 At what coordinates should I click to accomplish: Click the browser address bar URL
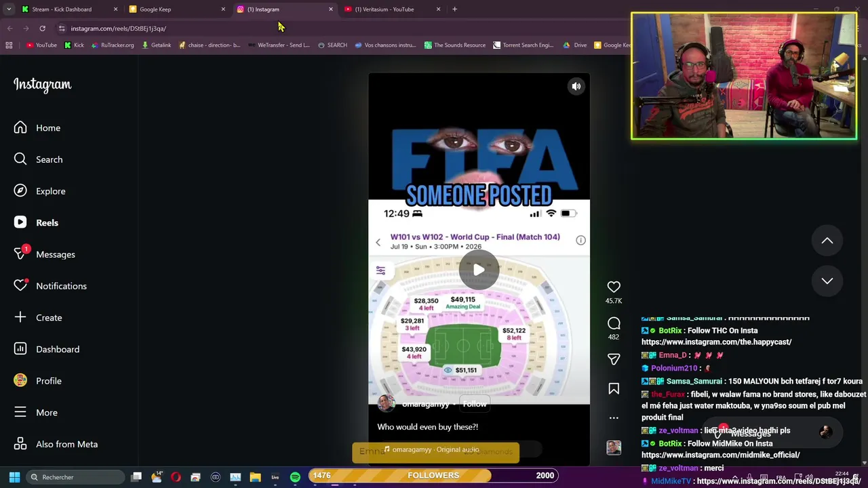point(118,28)
